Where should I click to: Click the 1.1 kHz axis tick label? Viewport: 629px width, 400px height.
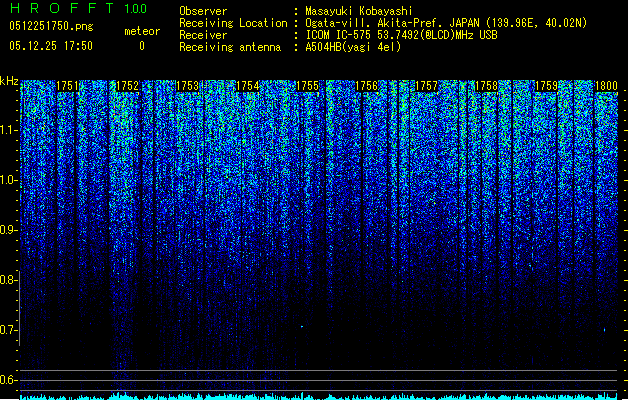pyautogui.click(x=9, y=130)
